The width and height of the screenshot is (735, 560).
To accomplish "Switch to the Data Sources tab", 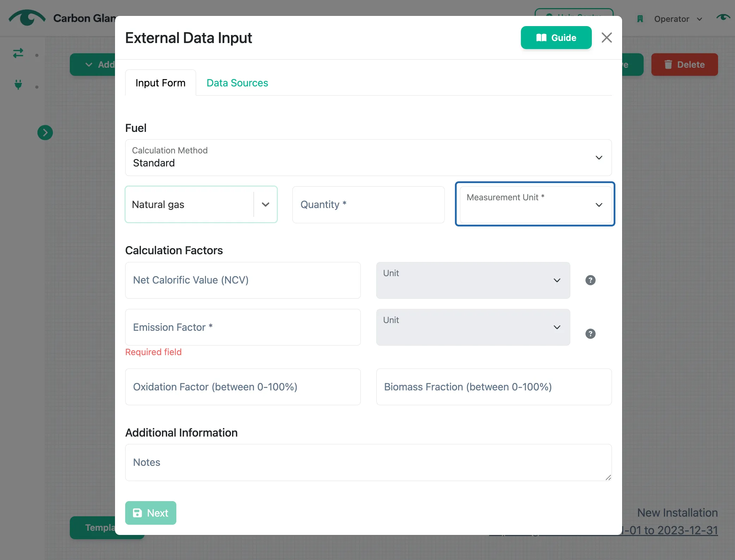I will pyautogui.click(x=237, y=83).
